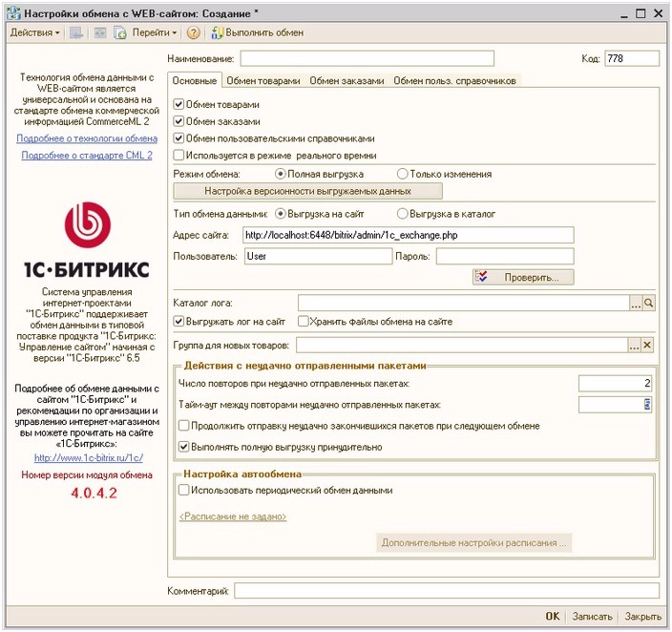672x632 pixels.
Task: Click the Комментарий input field
Action: (x=447, y=591)
